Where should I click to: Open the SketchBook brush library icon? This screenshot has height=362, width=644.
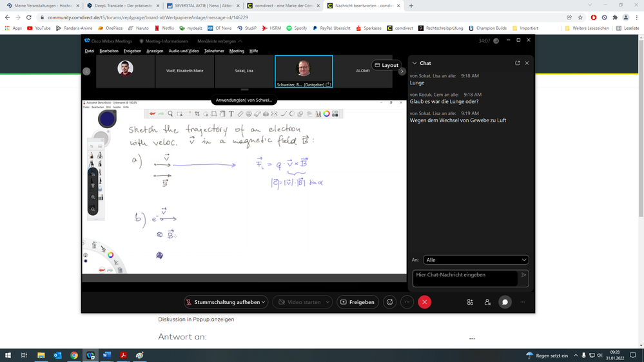(318, 114)
